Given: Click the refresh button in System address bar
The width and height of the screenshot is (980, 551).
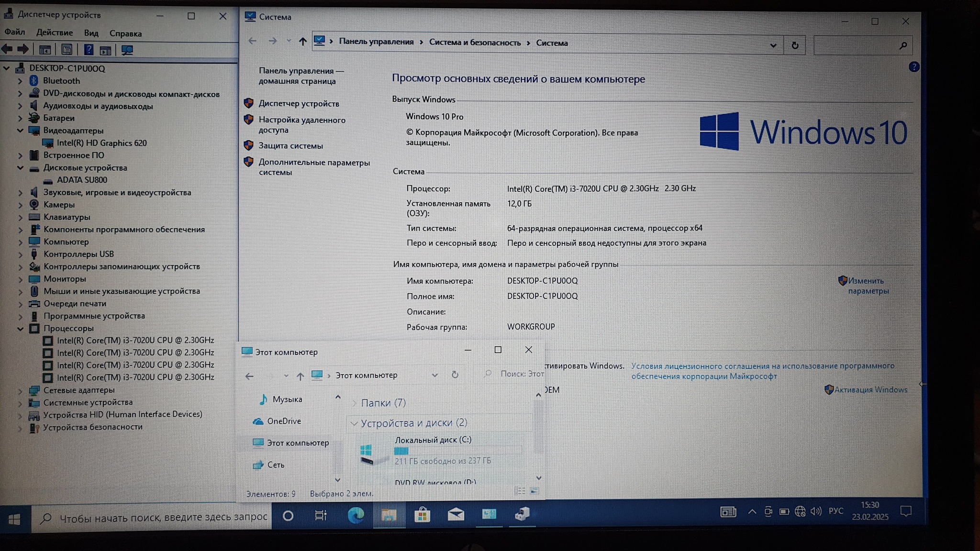Looking at the screenshot, I should click(x=795, y=45).
